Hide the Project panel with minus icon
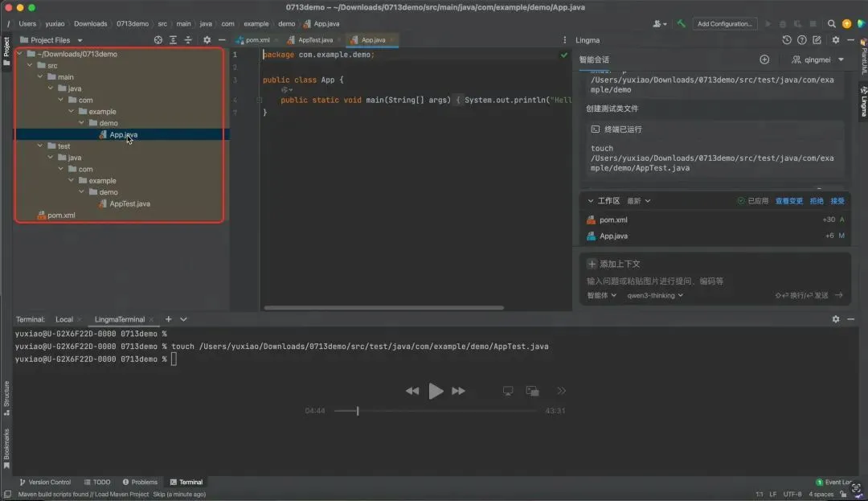Screen dimensions: 868x501 [222, 40]
